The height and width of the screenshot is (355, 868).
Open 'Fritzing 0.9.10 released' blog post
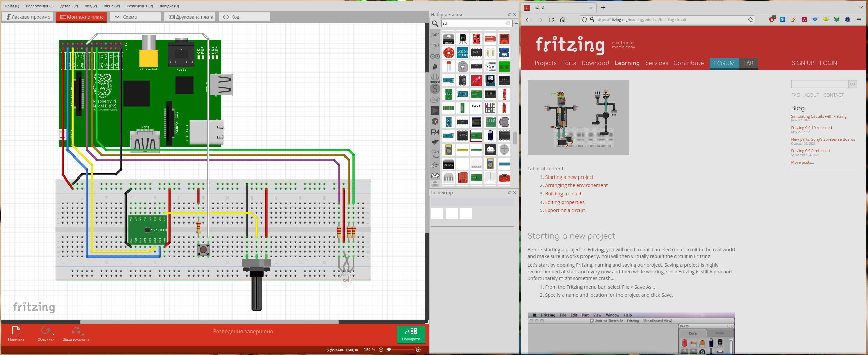(811, 128)
